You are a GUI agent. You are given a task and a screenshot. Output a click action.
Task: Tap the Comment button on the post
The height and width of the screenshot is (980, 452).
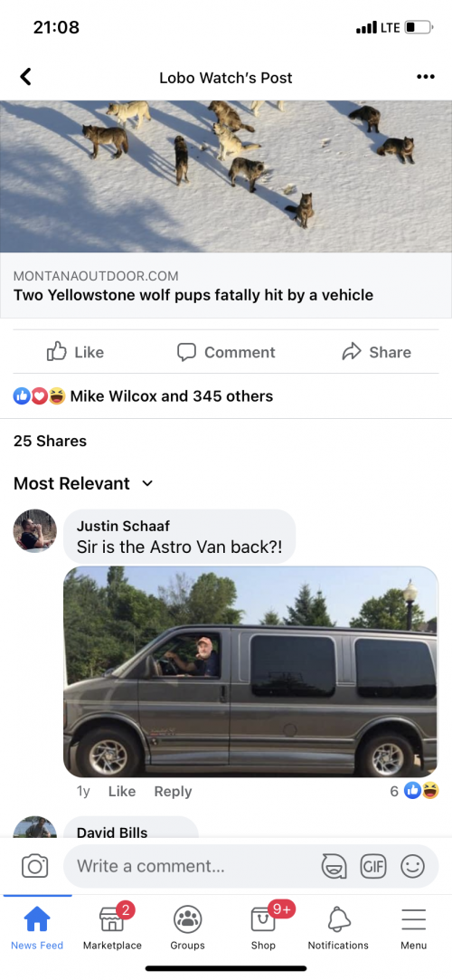[226, 352]
